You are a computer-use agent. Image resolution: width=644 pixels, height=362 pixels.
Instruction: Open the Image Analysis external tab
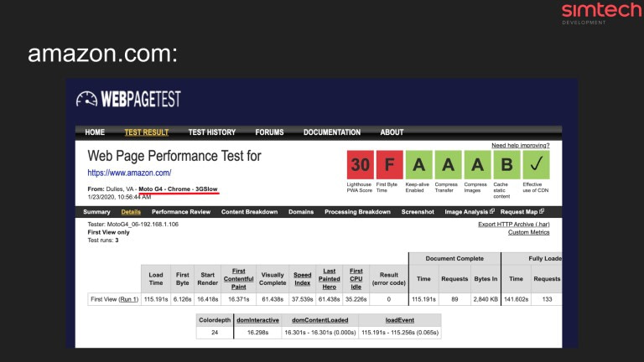[x=466, y=212]
